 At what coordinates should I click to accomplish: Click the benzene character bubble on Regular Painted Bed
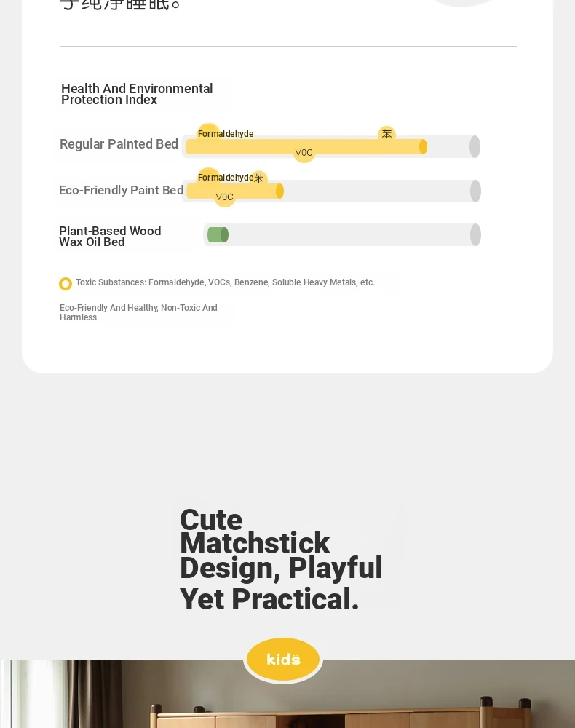tap(386, 134)
